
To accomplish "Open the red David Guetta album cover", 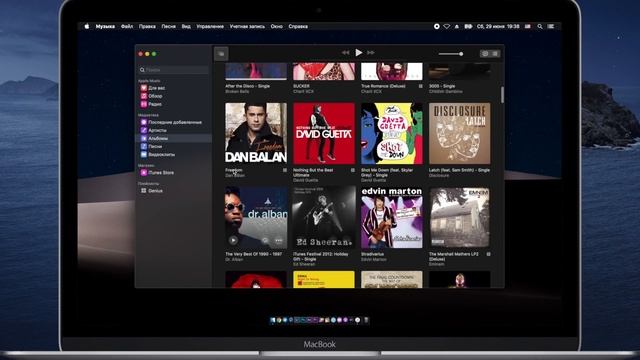I will (324, 133).
